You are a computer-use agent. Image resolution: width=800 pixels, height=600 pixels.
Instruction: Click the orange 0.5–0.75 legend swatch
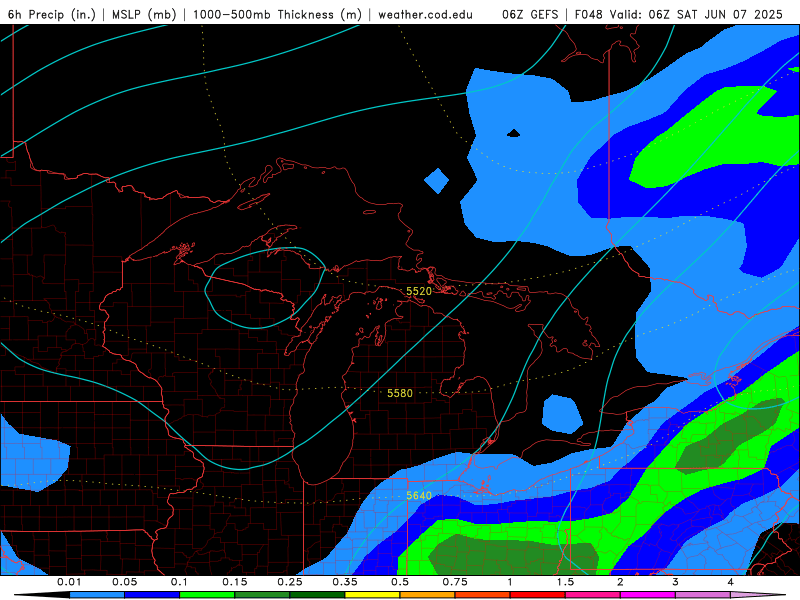pos(428,595)
